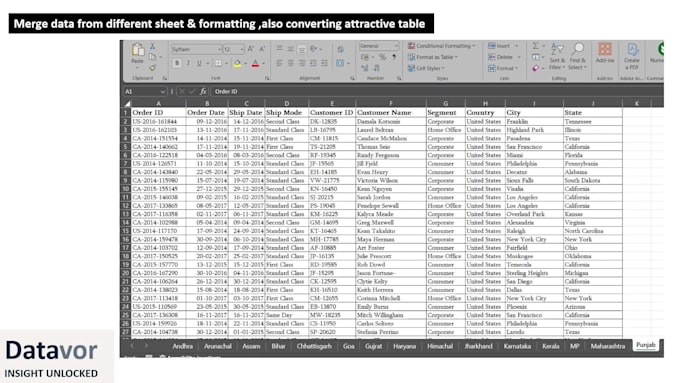680x383 pixels.
Task: Click the Decrease Decimal icon
Action: tap(376, 68)
